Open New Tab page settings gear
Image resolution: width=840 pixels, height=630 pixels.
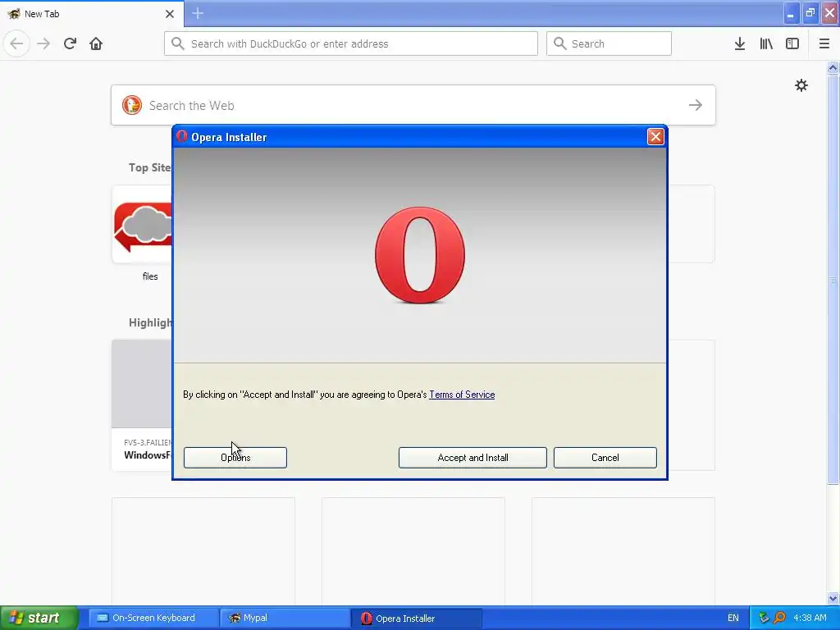pyautogui.click(x=801, y=85)
